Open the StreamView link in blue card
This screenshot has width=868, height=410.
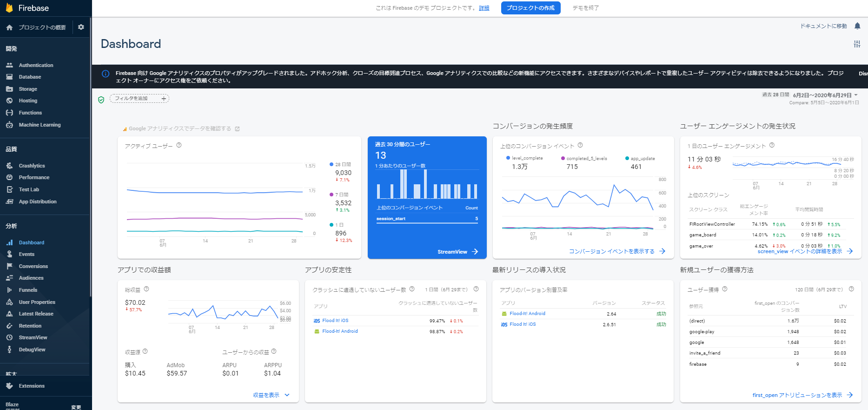[x=457, y=252]
